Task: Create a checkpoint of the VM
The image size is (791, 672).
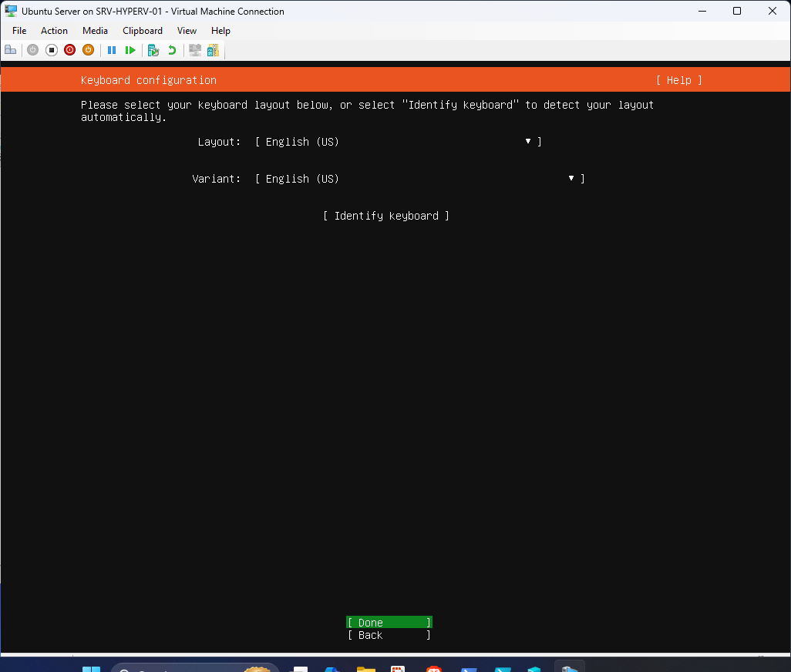Action: 153,49
